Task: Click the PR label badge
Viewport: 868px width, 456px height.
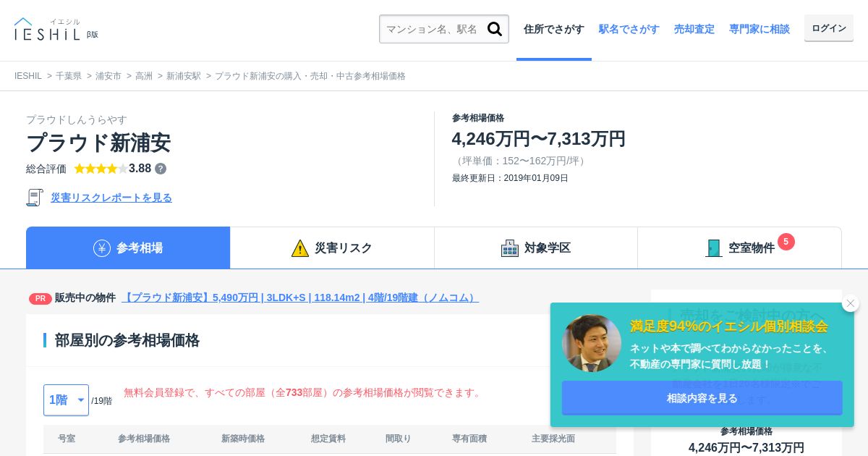Action: pos(41,298)
